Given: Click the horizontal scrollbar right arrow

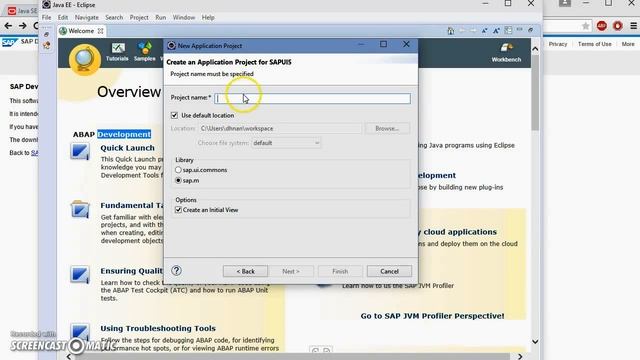Looking at the screenshot, I should coord(520,356).
